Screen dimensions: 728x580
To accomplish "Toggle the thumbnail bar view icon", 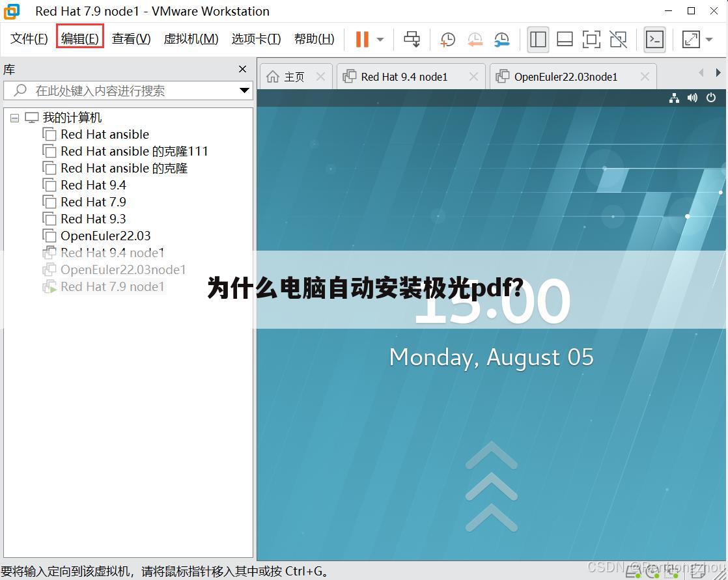I will [x=565, y=39].
